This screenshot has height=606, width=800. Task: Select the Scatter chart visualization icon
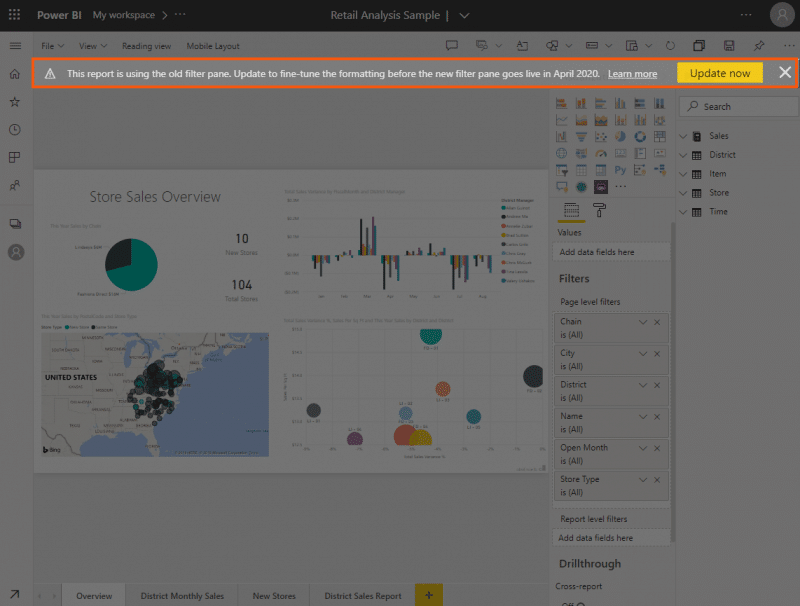[601, 137]
